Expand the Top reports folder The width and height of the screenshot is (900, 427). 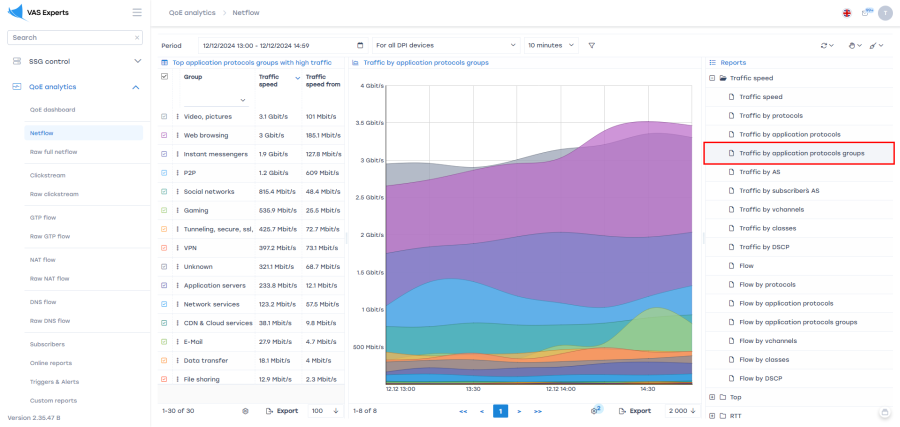point(712,397)
